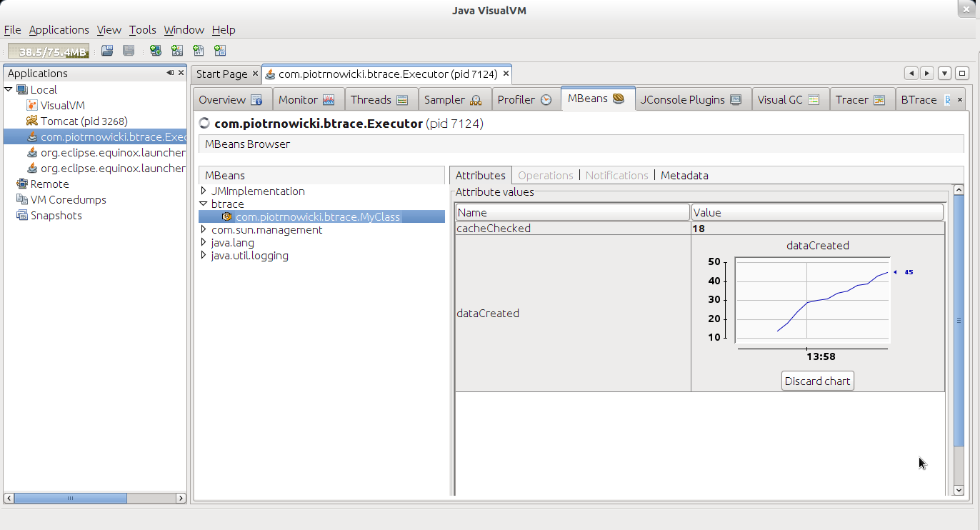
Task: Click the Applications panel horizontal scrollbar thumb
Action: (x=70, y=498)
